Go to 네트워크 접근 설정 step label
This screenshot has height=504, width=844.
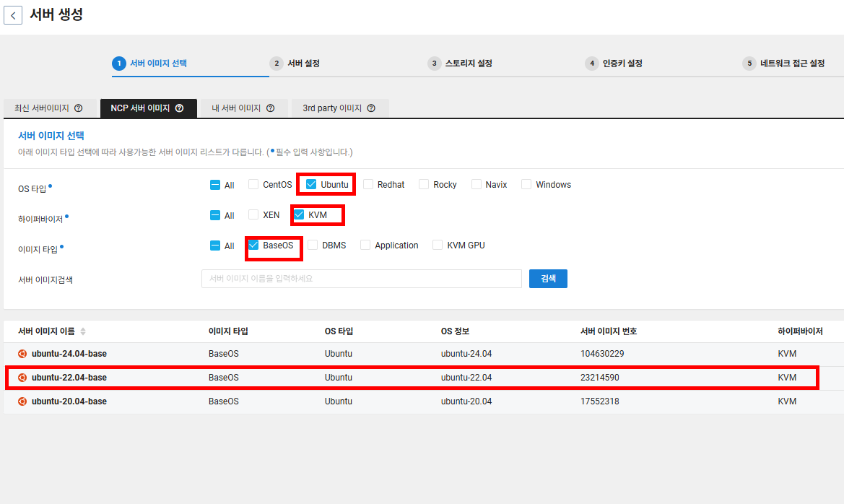coord(792,64)
